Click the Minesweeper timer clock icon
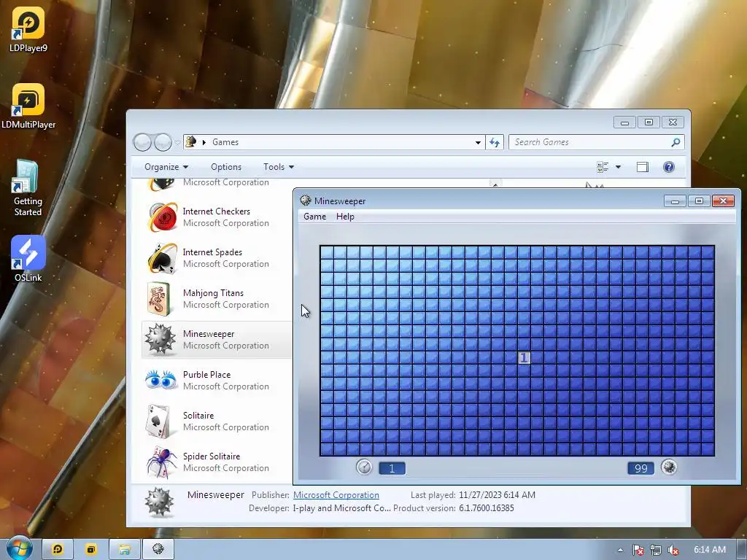 [x=364, y=467]
